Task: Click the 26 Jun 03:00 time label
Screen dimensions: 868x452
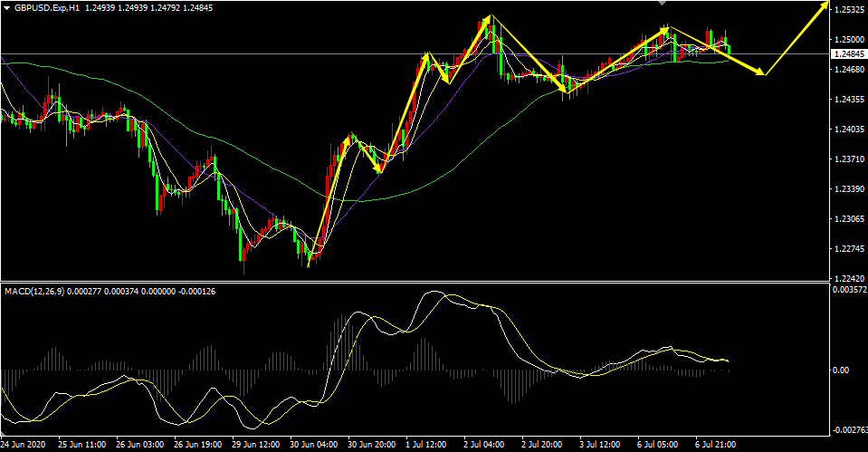Action: (x=139, y=444)
